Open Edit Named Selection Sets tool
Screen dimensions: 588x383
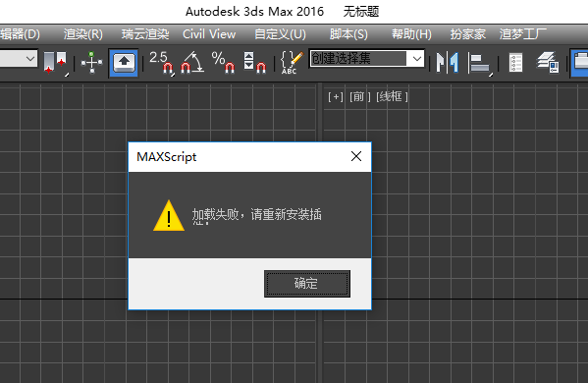pyautogui.click(x=292, y=63)
